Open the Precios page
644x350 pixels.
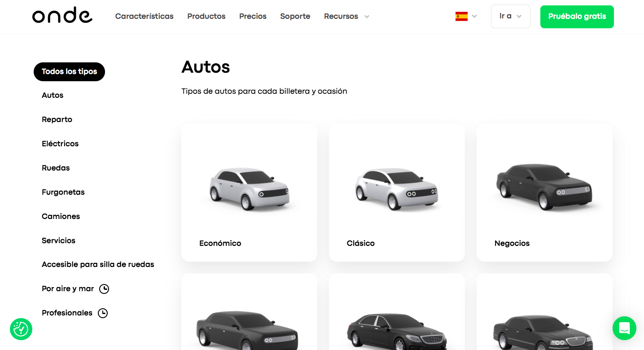(253, 16)
